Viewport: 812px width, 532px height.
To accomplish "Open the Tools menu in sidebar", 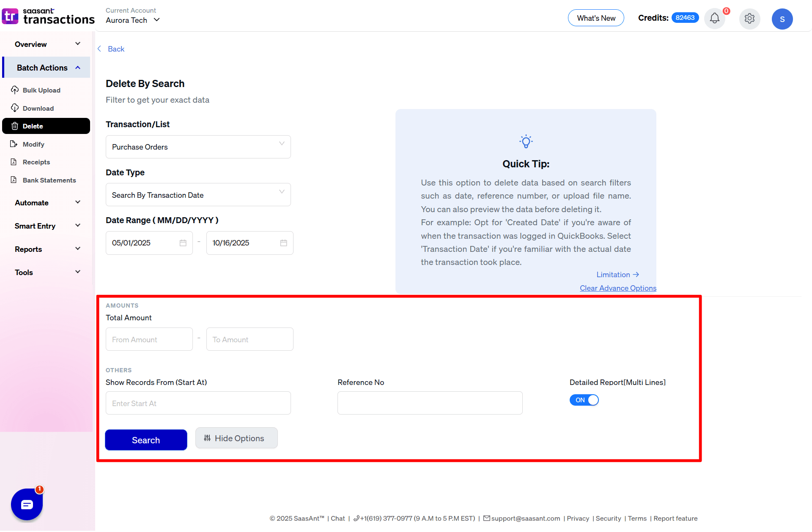I will coord(47,272).
